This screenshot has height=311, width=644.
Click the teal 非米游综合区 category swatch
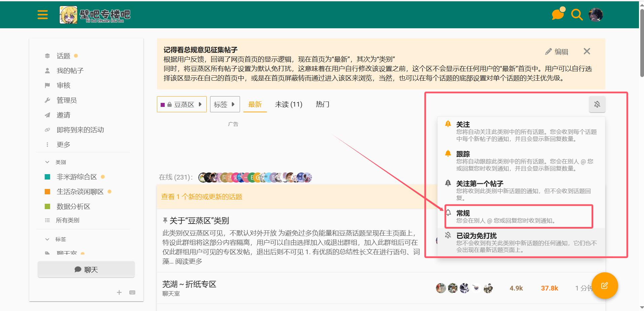47,177
